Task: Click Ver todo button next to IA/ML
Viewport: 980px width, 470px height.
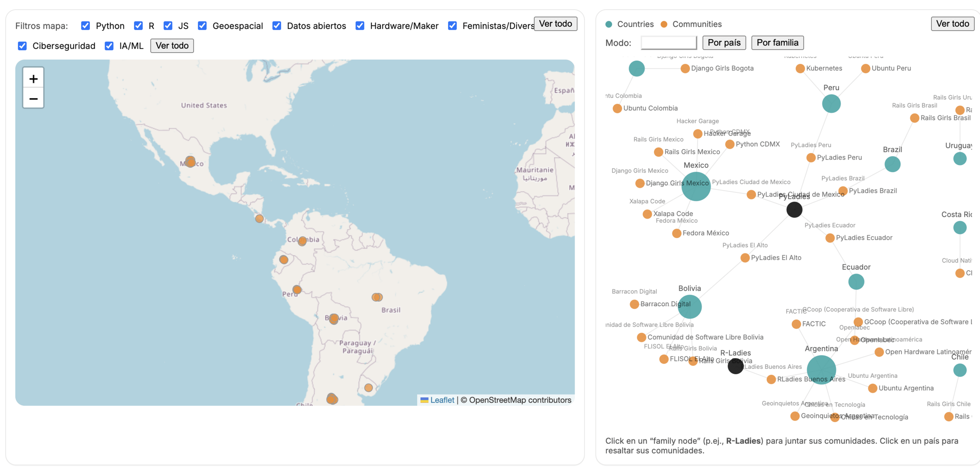Action: point(172,46)
